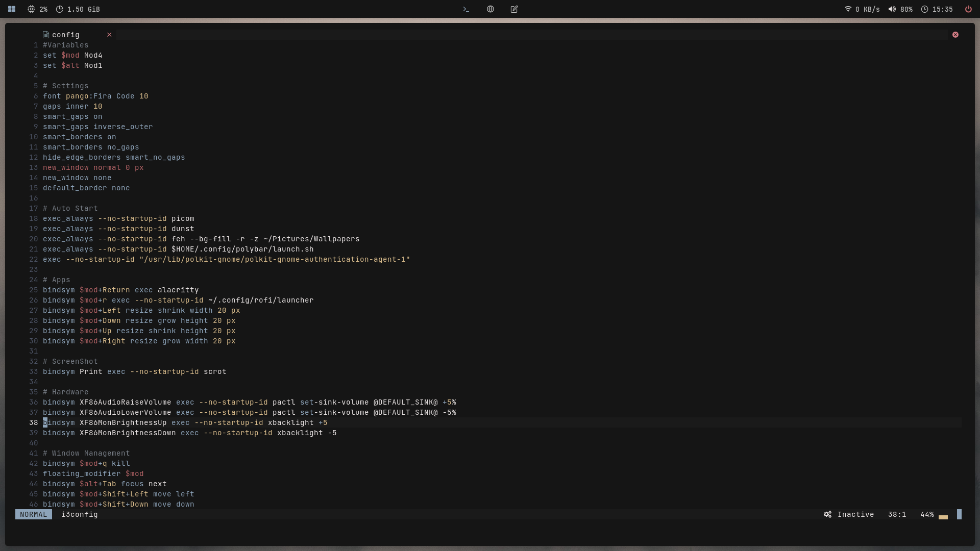Click the '$mod+q kill' line
The height and width of the screenshot is (551, 980).
(86, 463)
